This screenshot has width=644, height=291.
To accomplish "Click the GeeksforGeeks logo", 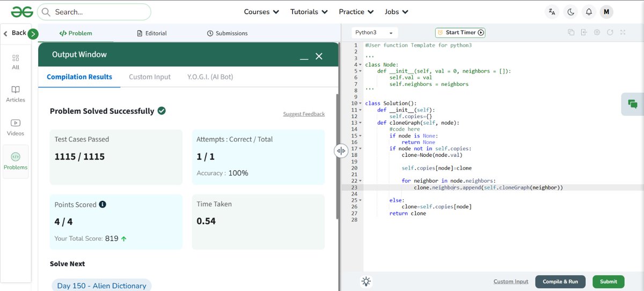I will pyautogui.click(x=21, y=12).
